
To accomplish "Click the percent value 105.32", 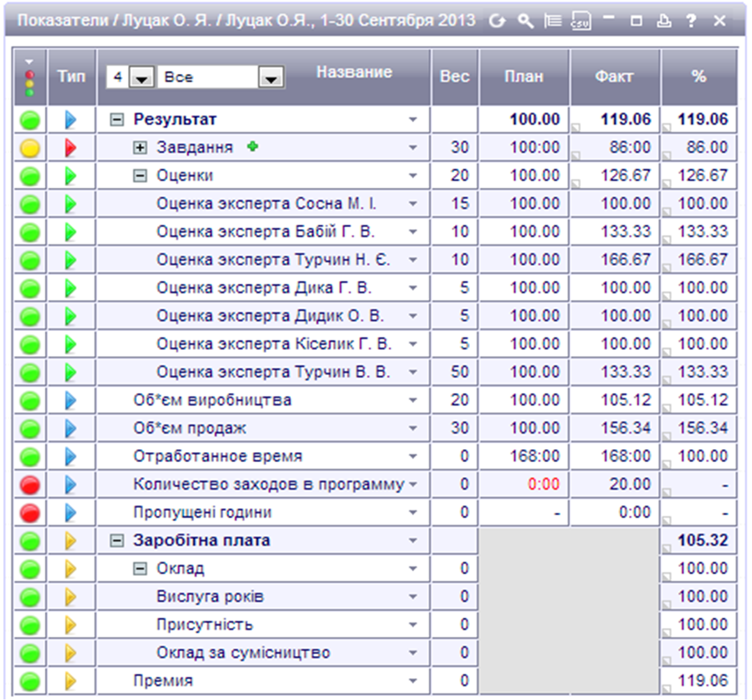I will [702, 540].
